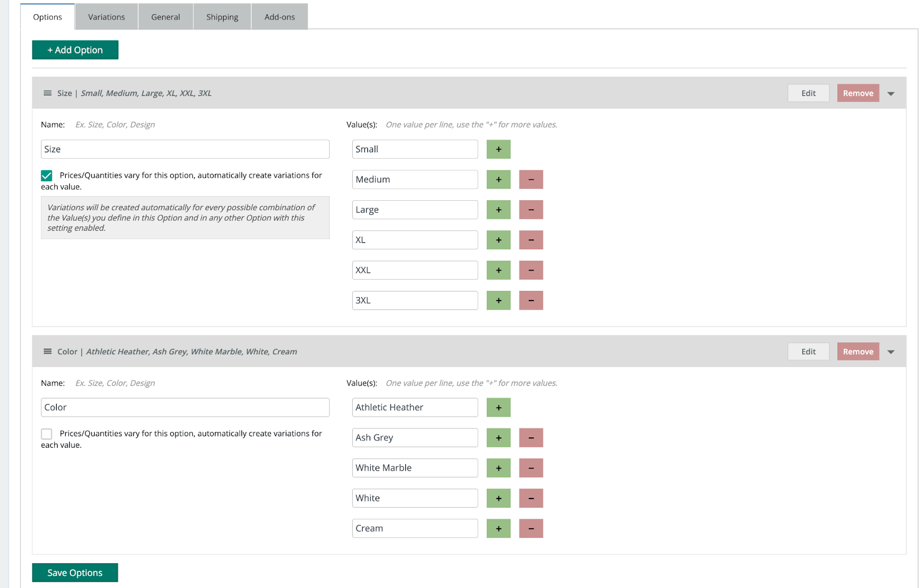Add a value after Athletic Heather
The image size is (924, 588).
[x=498, y=407]
